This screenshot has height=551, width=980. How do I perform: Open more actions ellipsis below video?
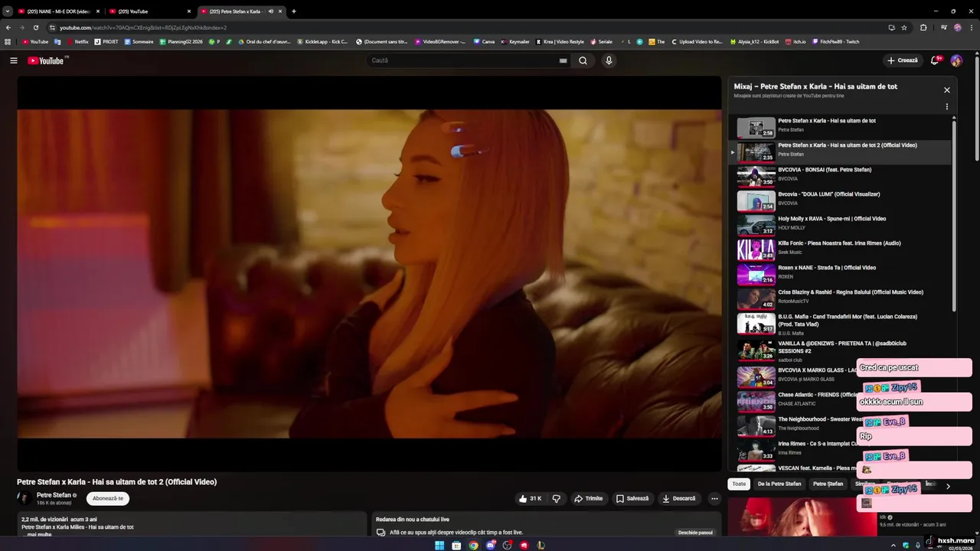[x=714, y=498]
